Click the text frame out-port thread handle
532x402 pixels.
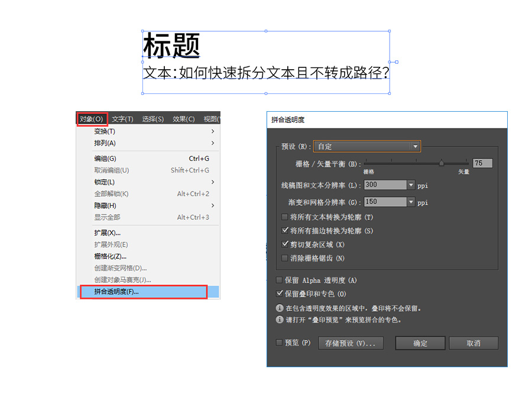[x=397, y=62]
